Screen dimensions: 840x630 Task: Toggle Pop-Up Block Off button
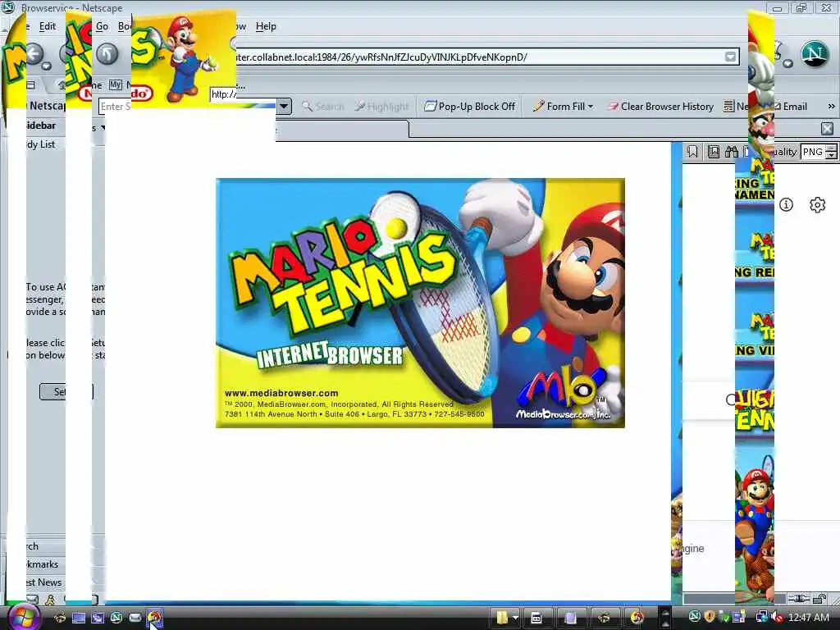469,107
